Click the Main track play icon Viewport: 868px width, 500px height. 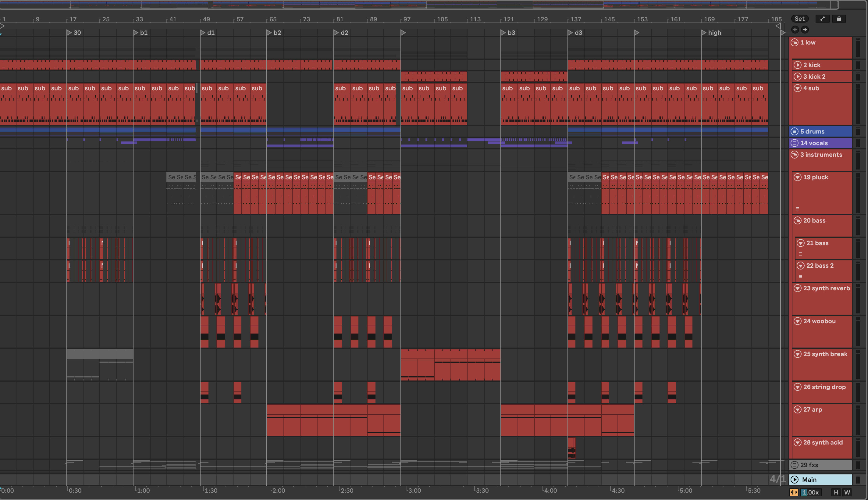click(795, 479)
